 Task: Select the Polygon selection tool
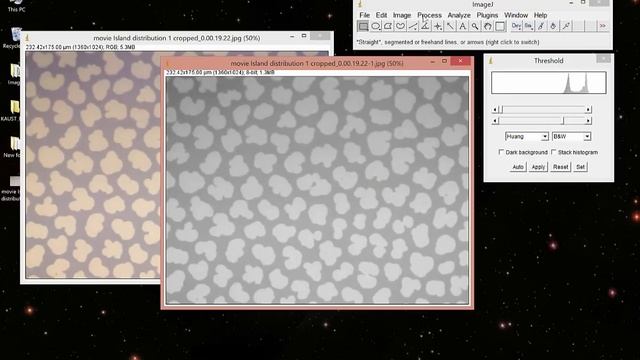(x=388, y=27)
